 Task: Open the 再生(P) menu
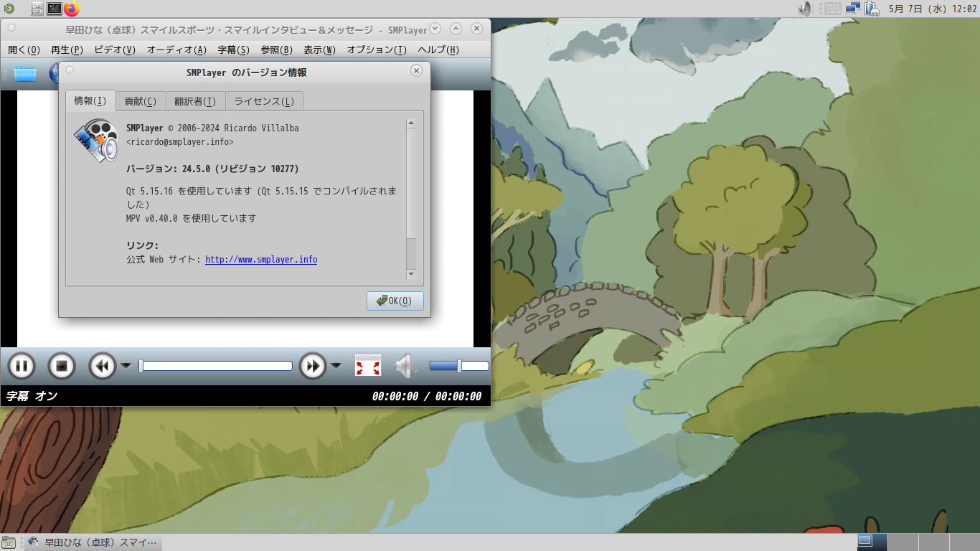click(x=67, y=50)
